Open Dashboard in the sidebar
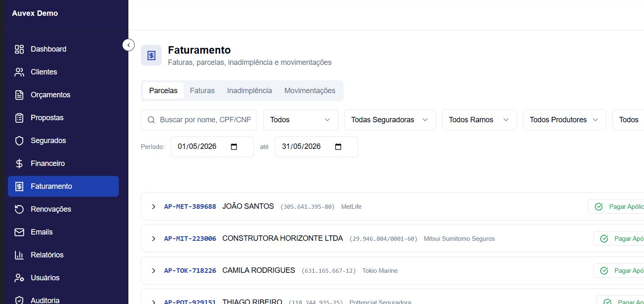644x304 pixels. pos(63,49)
